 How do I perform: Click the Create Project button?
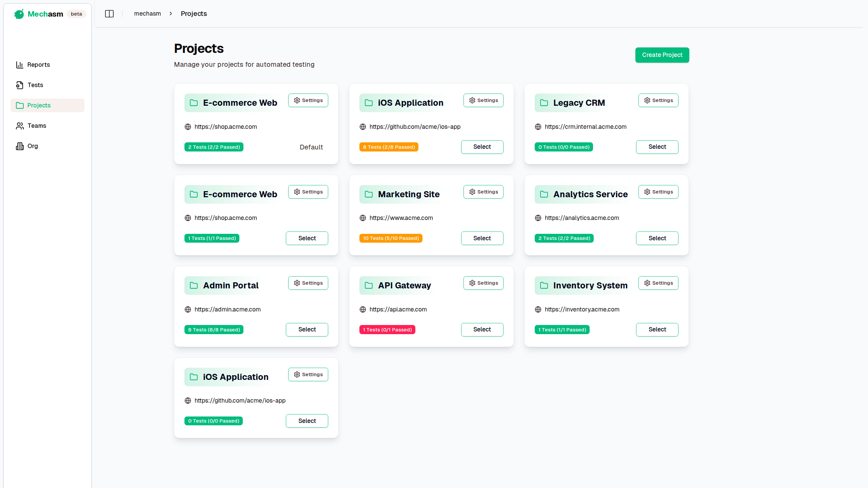click(662, 55)
